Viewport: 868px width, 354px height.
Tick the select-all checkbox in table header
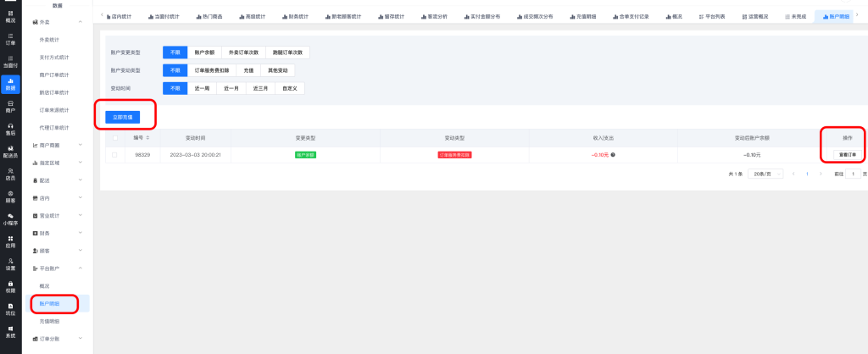115,137
